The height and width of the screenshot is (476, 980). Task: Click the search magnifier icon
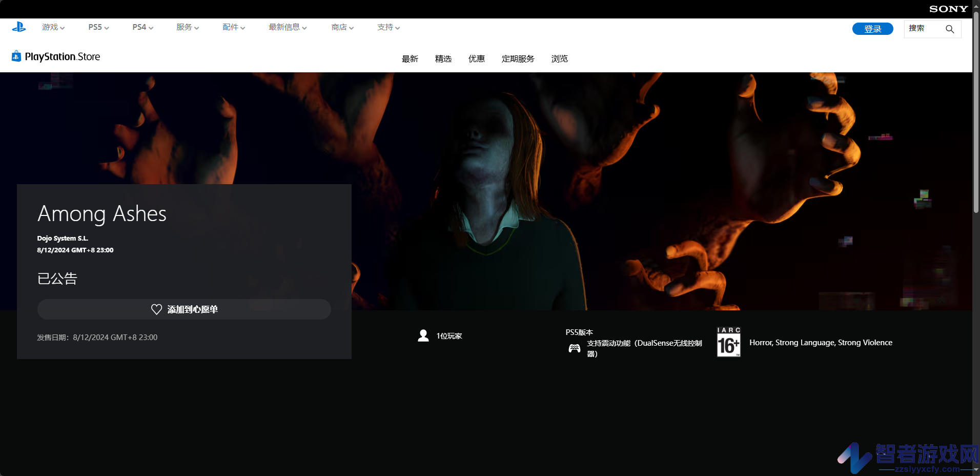point(950,29)
